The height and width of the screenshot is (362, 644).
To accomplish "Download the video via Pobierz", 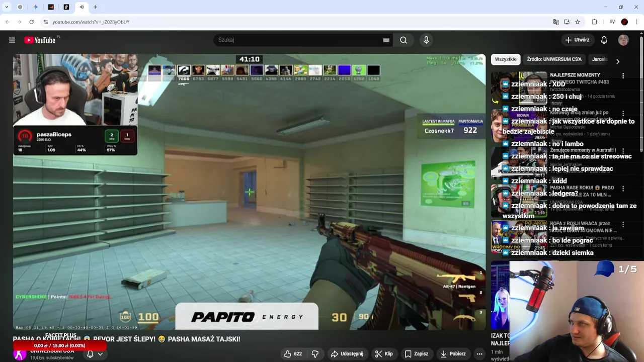I will [453, 354].
